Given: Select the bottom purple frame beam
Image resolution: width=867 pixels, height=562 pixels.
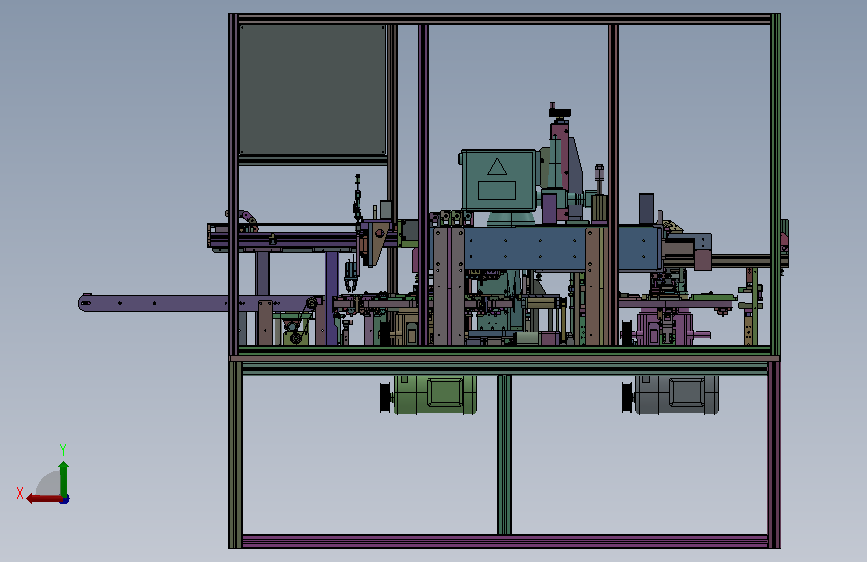Looking at the screenshot, I should 504,541.
